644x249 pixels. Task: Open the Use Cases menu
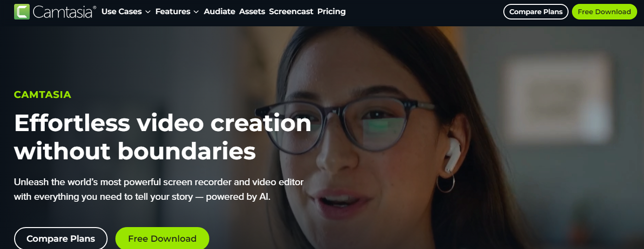121,12
